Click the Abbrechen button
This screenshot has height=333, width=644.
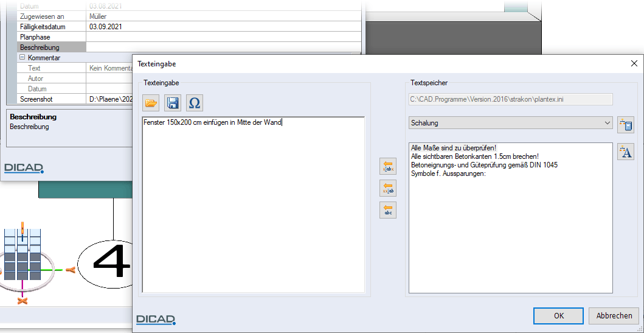click(x=613, y=315)
